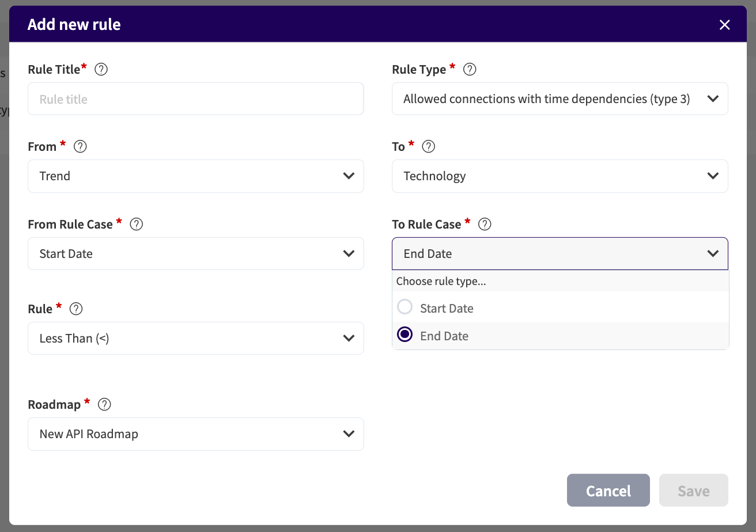Click help icon beside Roadmap label
The width and height of the screenshot is (756, 532).
pos(104,405)
